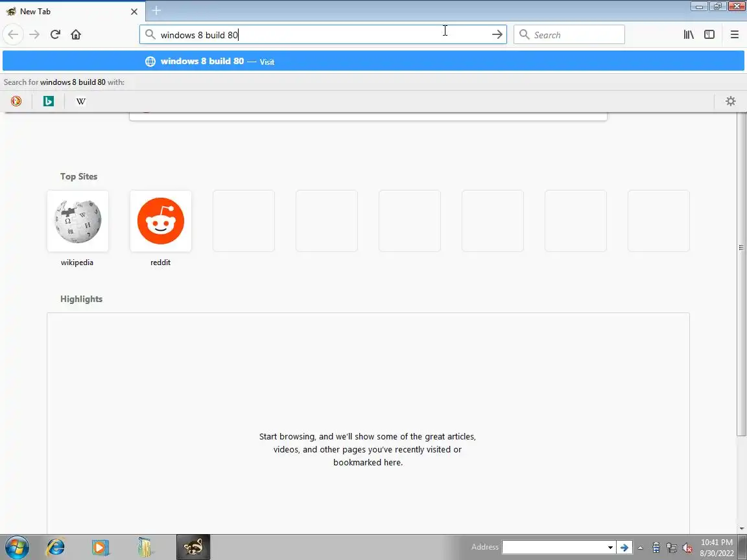Click the Highlights heading
The height and width of the screenshot is (560, 747).
coord(82,299)
